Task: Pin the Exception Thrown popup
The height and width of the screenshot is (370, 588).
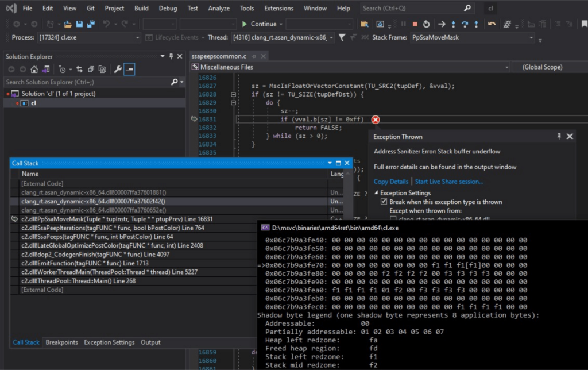Action: point(559,137)
